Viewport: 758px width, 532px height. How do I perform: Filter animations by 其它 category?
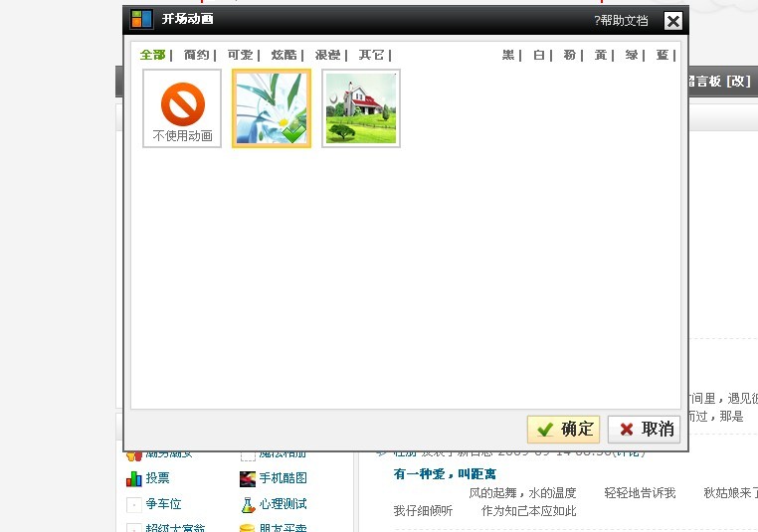pos(371,55)
